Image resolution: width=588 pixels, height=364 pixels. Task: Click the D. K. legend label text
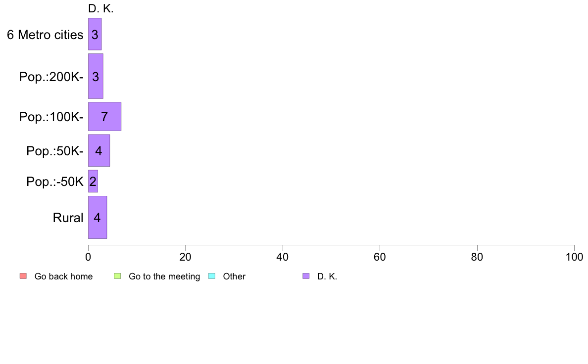[x=327, y=276]
